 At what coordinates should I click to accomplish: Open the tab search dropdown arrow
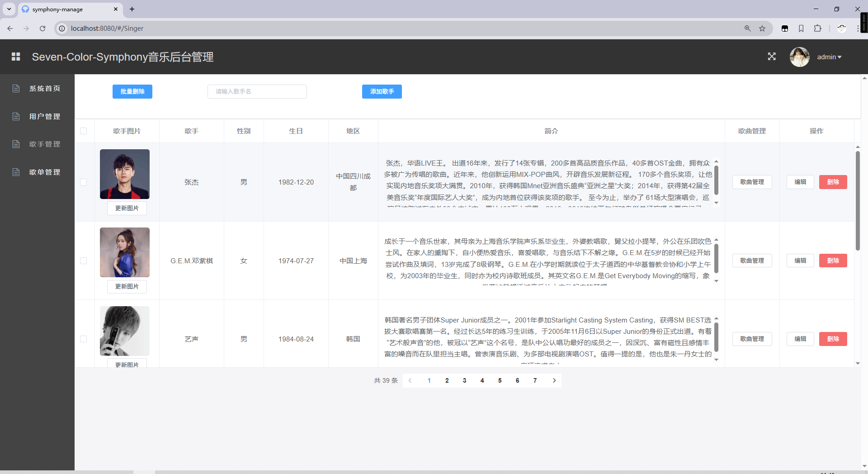pyautogui.click(x=9, y=9)
